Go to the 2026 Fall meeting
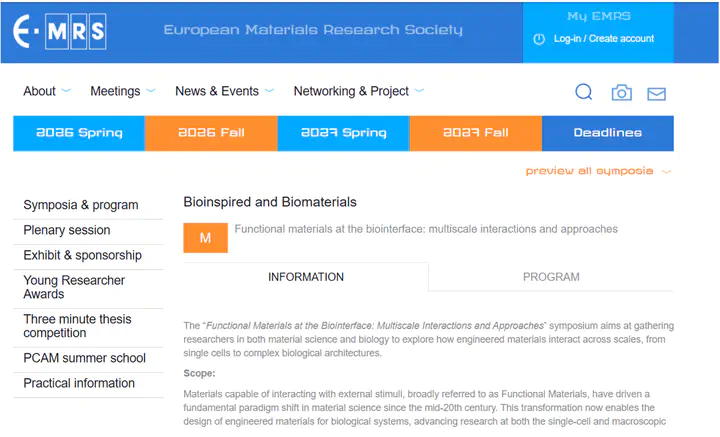720x437 pixels. tap(211, 133)
